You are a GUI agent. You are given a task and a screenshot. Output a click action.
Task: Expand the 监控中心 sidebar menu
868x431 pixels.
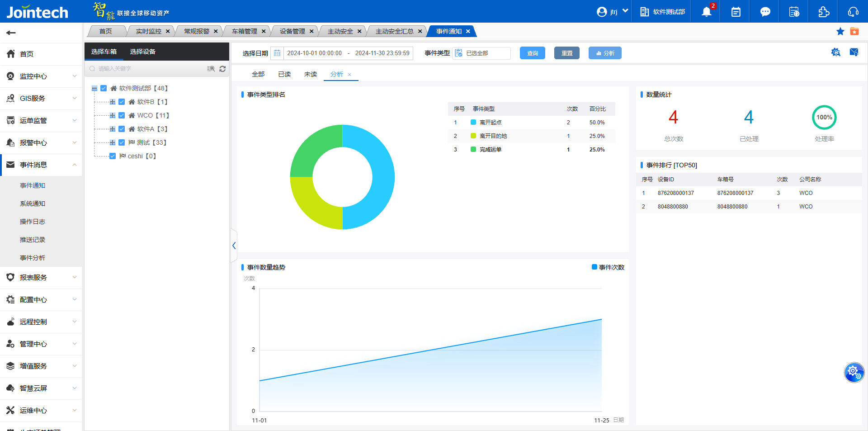(41, 76)
